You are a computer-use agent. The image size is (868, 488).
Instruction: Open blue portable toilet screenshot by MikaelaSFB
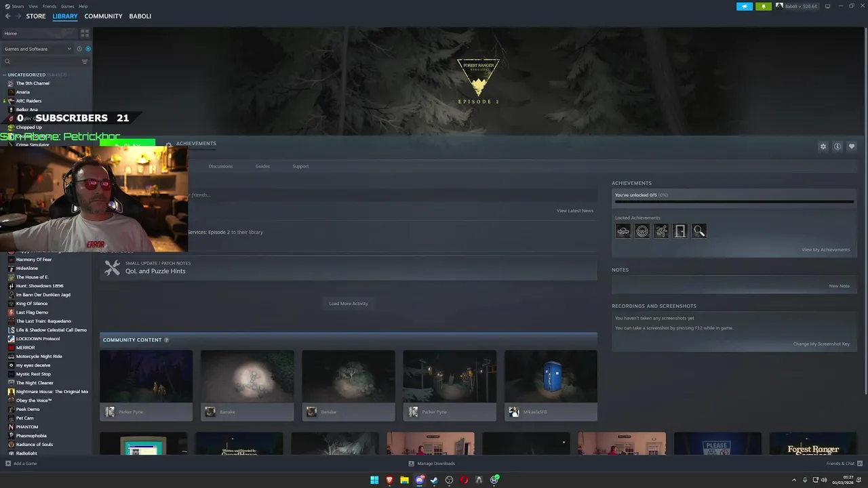(551, 376)
